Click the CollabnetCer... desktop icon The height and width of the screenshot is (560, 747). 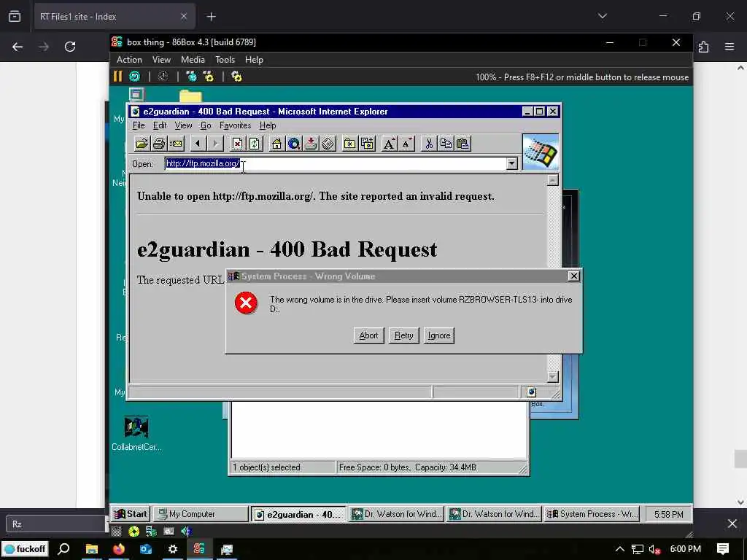click(x=136, y=433)
